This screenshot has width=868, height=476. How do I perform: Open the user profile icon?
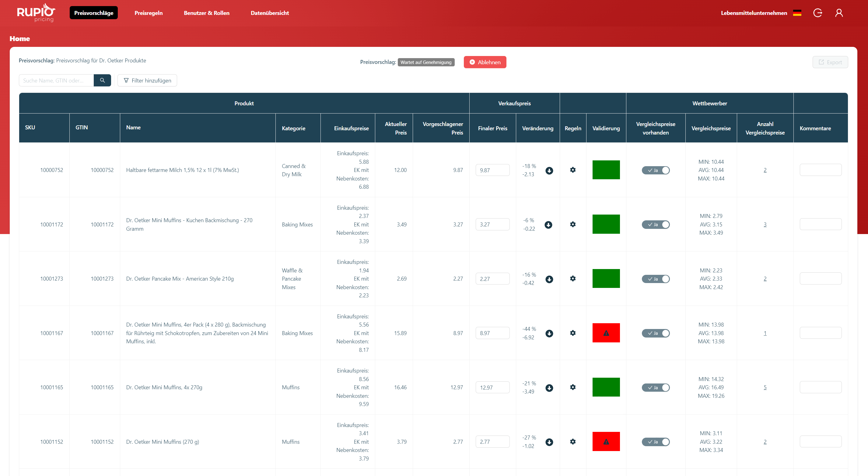[839, 13]
